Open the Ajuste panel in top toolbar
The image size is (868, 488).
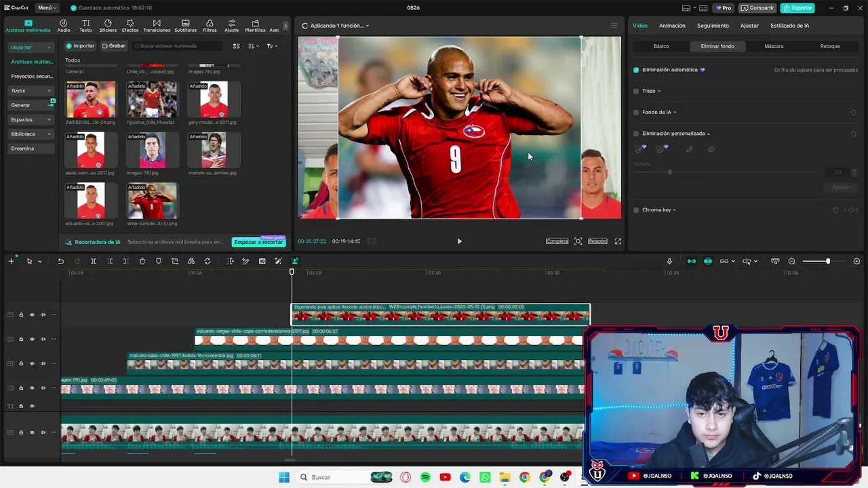(x=231, y=26)
